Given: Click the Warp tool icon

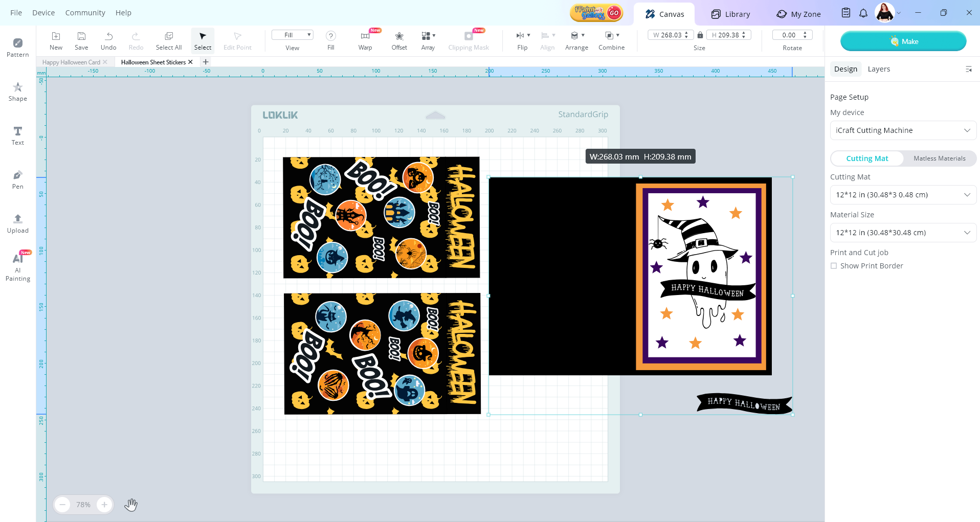Looking at the screenshot, I should (x=365, y=36).
